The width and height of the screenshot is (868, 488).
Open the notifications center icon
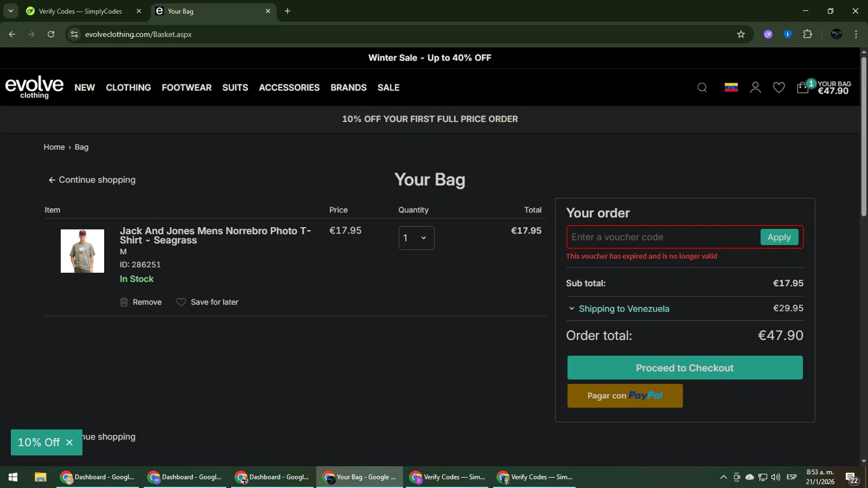coord(852,478)
